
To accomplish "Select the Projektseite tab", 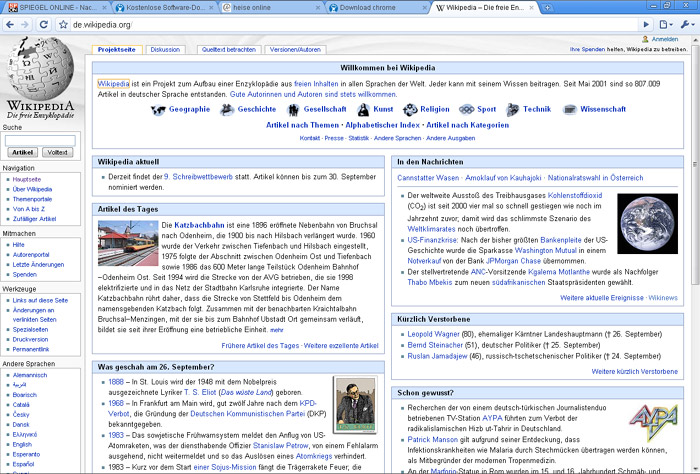I will click(117, 50).
